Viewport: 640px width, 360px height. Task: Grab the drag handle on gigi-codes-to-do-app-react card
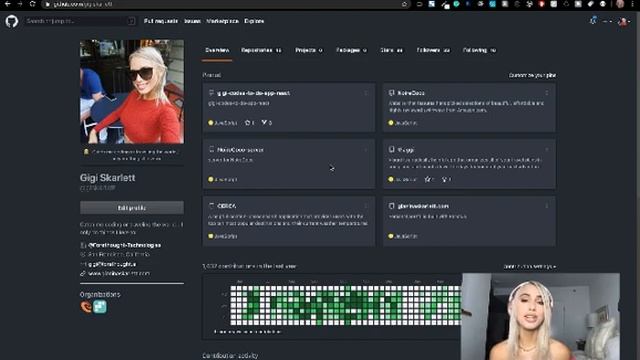366,93
